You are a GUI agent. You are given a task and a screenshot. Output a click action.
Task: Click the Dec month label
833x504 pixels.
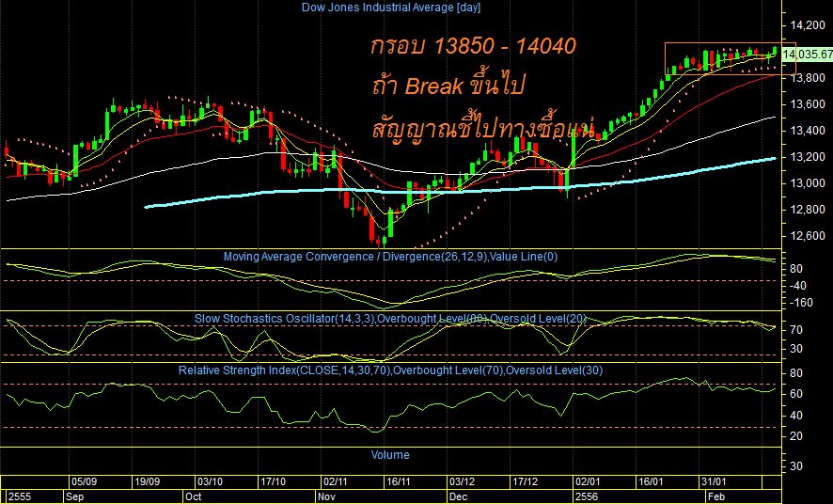pos(458,497)
